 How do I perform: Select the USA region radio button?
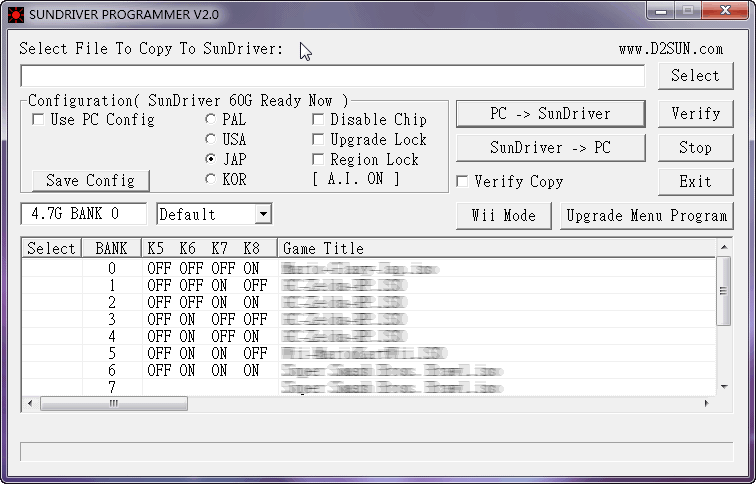click(x=211, y=139)
